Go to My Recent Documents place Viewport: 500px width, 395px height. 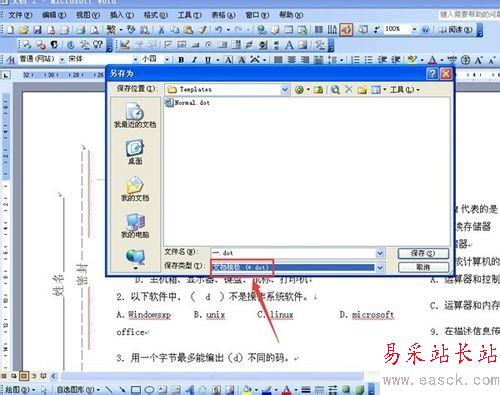click(135, 115)
